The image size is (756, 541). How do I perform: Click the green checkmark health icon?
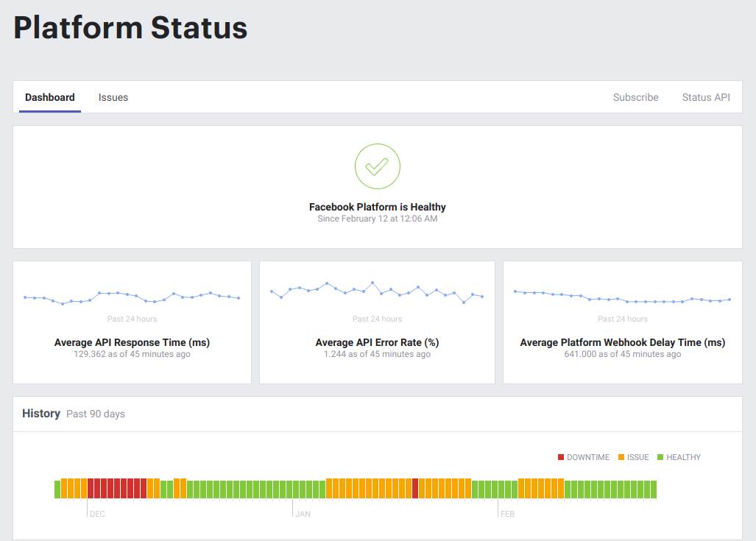[x=377, y=166]
